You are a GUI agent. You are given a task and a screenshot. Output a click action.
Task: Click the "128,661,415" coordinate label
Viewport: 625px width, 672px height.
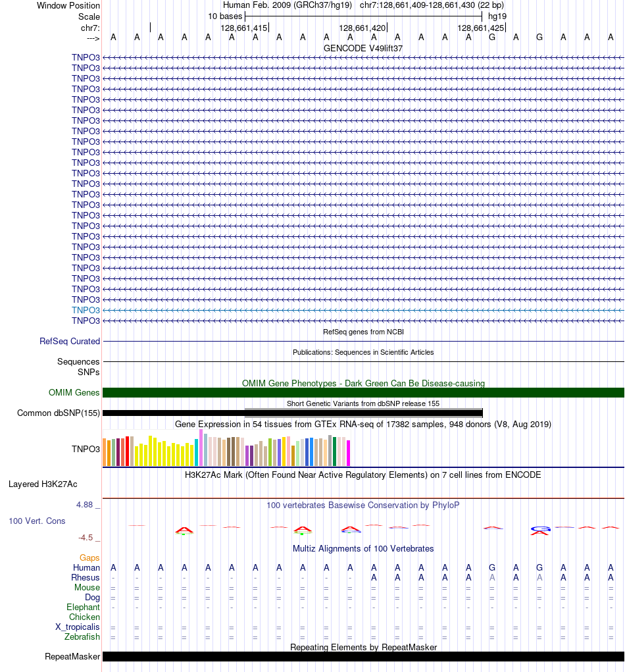[243, 28]
